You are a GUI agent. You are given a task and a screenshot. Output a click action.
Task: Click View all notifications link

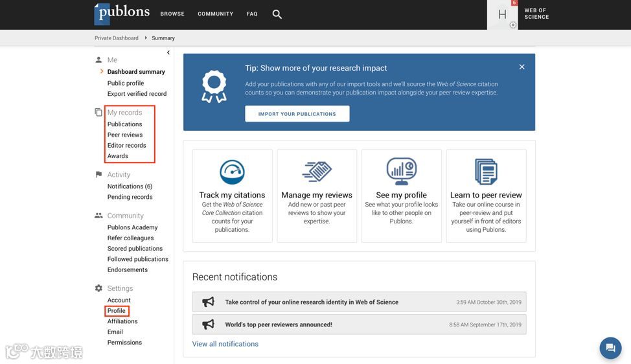(x=225, y=344)
